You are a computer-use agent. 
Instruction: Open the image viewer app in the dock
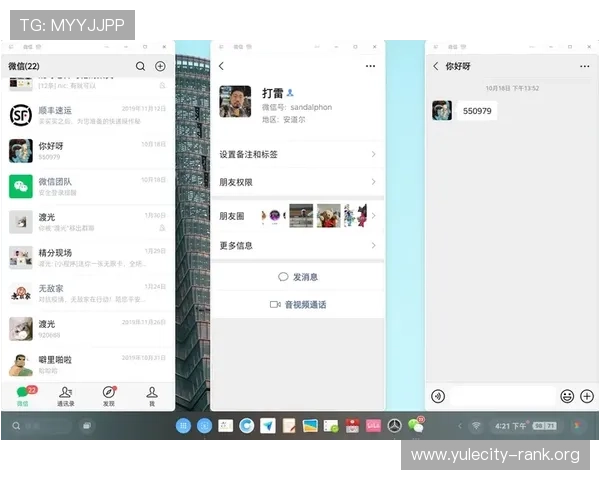click(310, 426)
